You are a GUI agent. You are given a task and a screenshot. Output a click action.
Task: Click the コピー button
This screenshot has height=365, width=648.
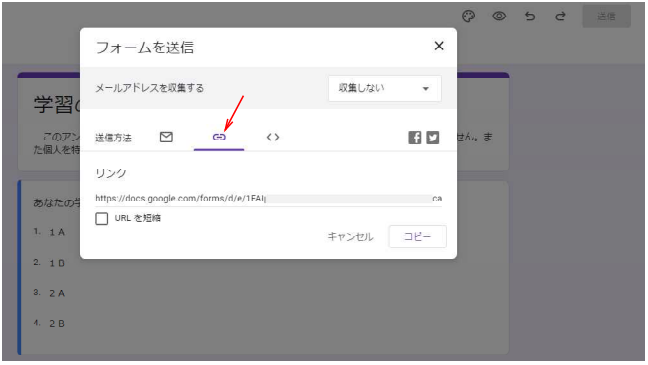click(x=417, y=236)
